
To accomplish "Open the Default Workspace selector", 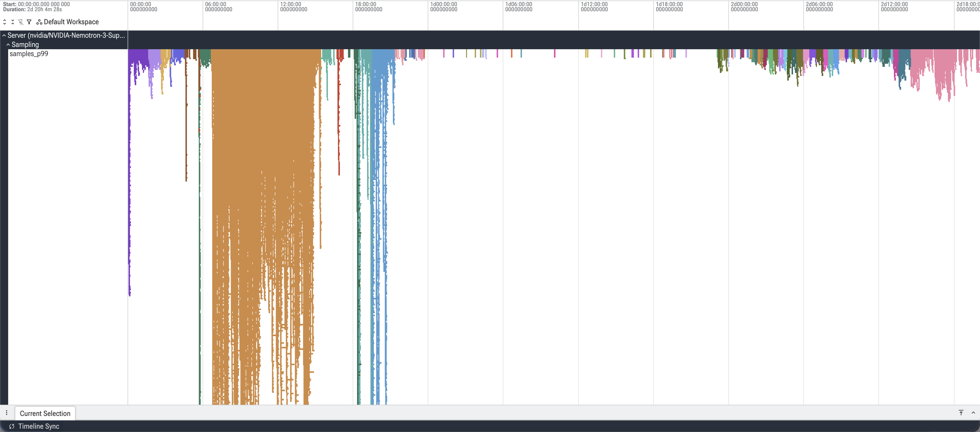I will pos(67,22).
